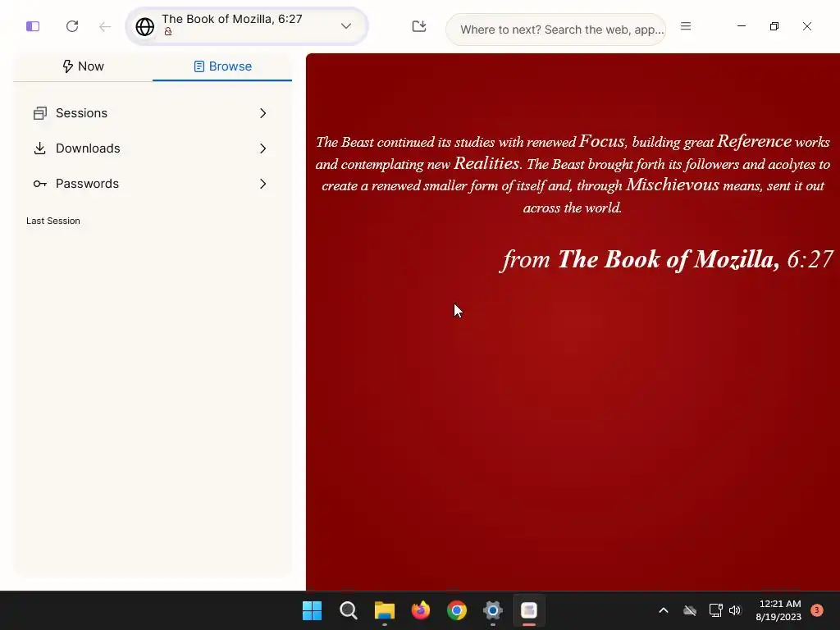Expand the address bar dropdown chevron
The width and height of the screenshot is (840, 630).
click(x=346, y=25)
